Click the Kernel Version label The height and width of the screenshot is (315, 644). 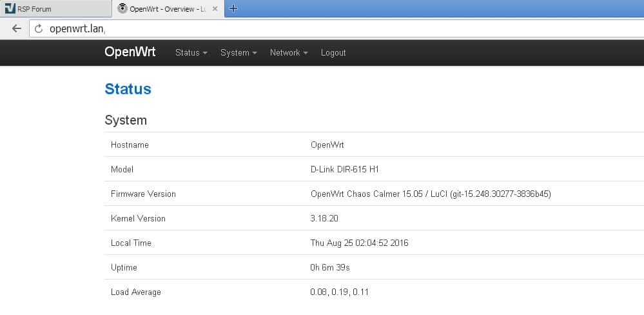pyautogui.click(x=138, y=218)
